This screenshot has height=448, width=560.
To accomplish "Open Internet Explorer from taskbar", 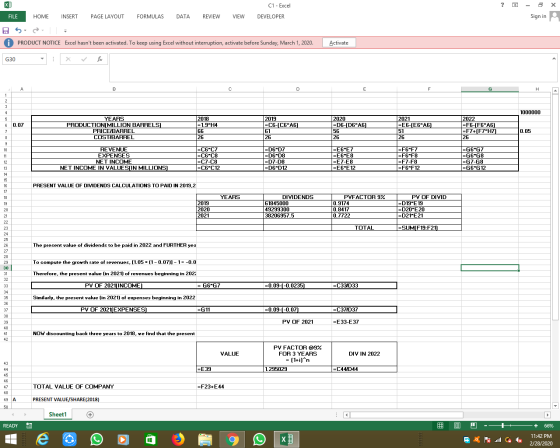I will point(42,439).
